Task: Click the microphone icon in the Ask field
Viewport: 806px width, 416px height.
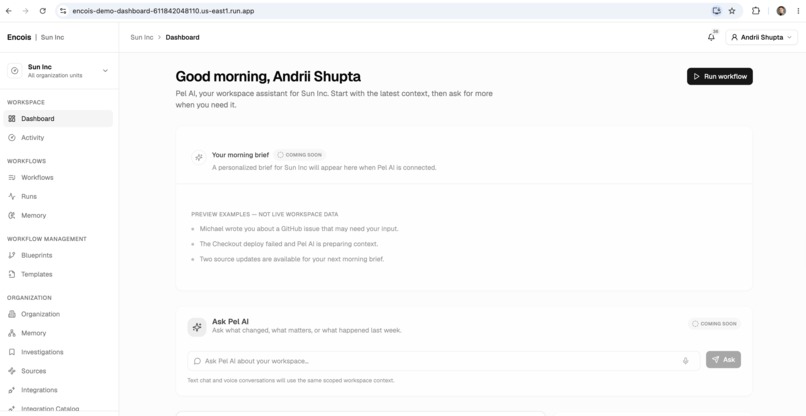Action: pos(685,361)
